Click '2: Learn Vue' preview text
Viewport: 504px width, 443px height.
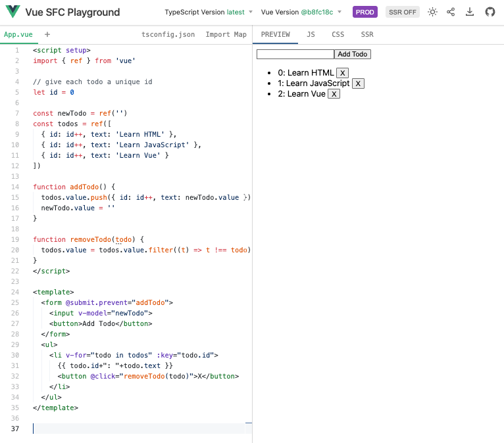tap(301, 94)
